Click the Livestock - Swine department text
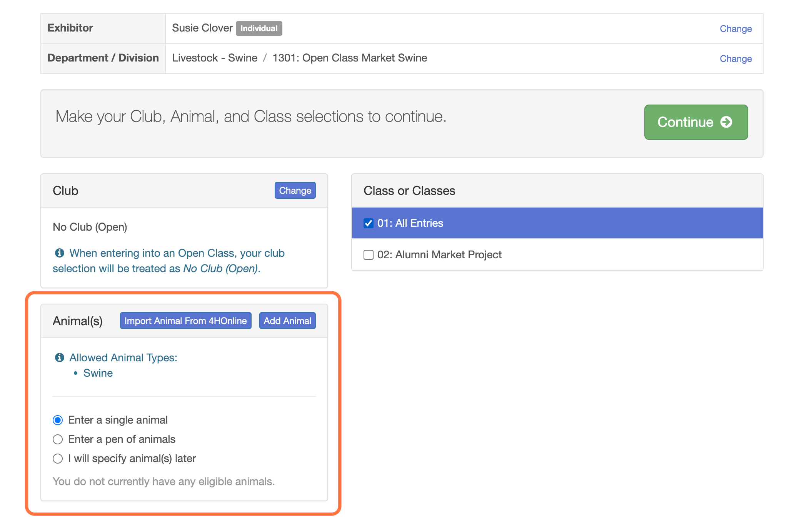This screenshot has width=804, height=532. click(x=215, y=58)
